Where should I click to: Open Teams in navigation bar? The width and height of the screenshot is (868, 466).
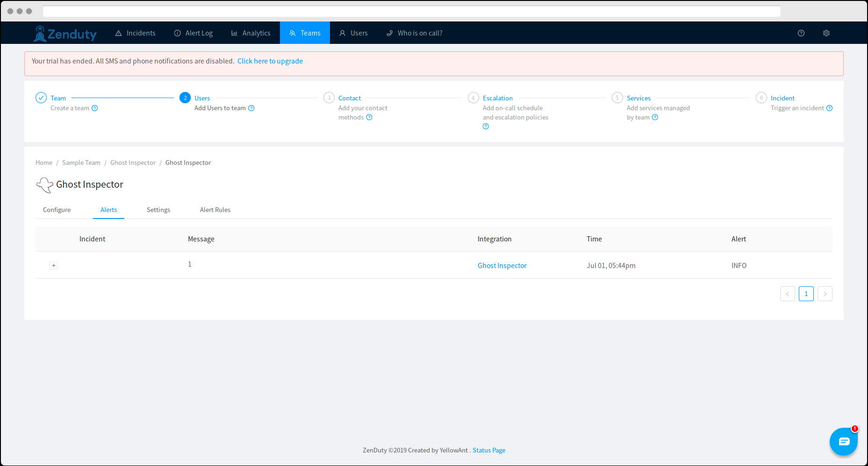point(305,33)
